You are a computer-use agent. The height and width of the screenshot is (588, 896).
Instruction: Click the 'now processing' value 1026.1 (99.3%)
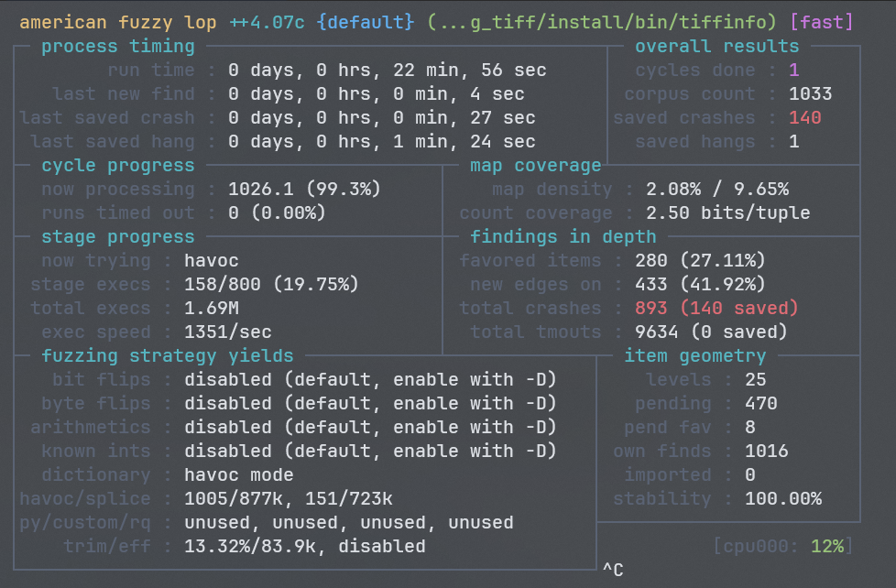[304, 190]
